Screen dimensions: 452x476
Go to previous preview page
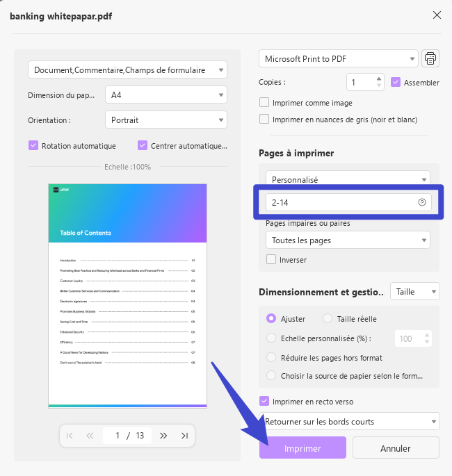point(90,436)
